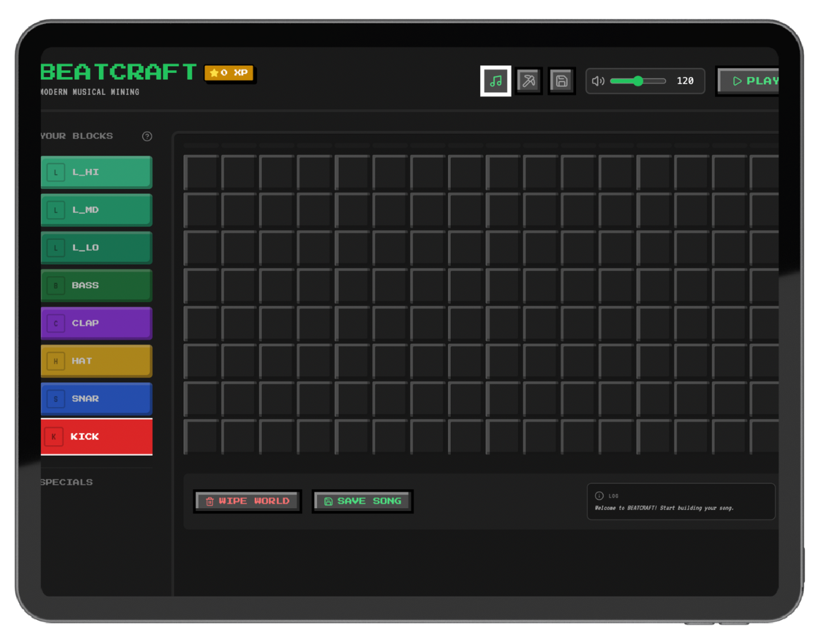Click the info icon in the log panel
This screenshot has width=821, height=644.
[x=600, y=495]
